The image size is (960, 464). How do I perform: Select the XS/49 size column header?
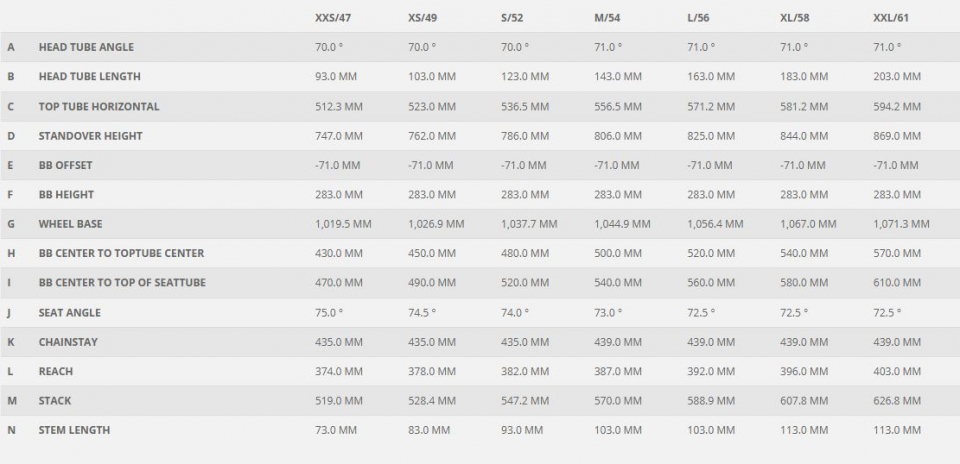(423, 18)
